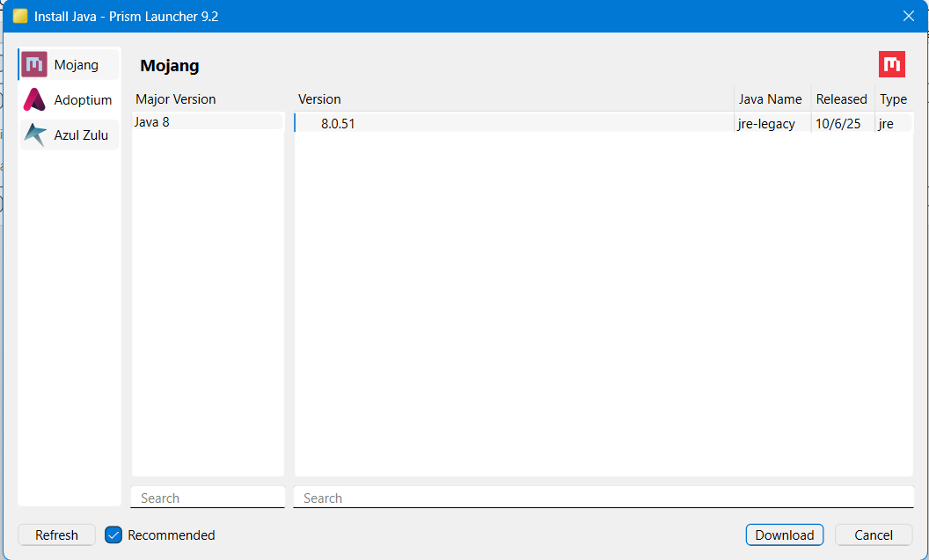929x560 pixels.
Task: Choose the Mojang provider entry
Action: 76,64
